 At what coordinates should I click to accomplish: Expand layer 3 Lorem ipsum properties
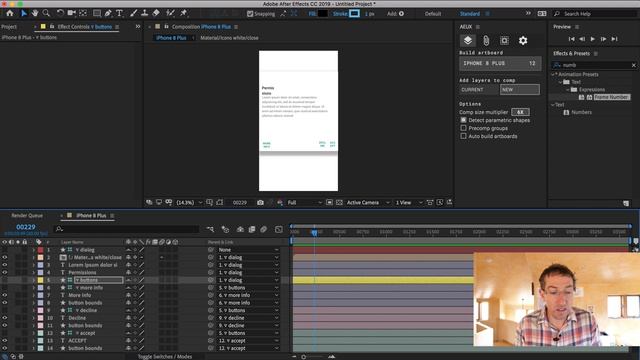(x=33, y=265)
